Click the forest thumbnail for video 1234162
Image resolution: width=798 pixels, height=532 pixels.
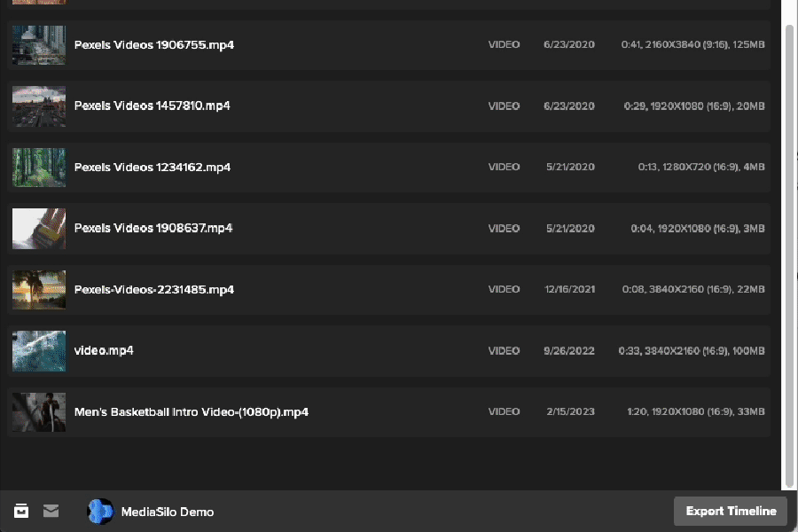pos(38,167)
